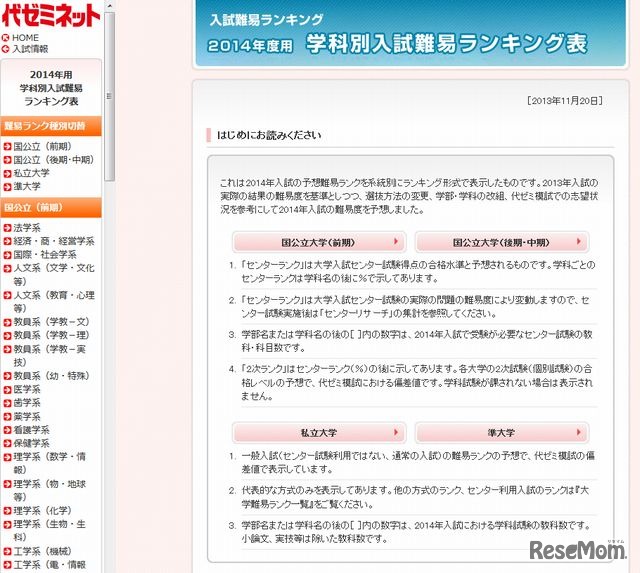The height and width of the screenshot is (573, 640).
Task: Click arrow icon beside 医学系
Action: 7,390
